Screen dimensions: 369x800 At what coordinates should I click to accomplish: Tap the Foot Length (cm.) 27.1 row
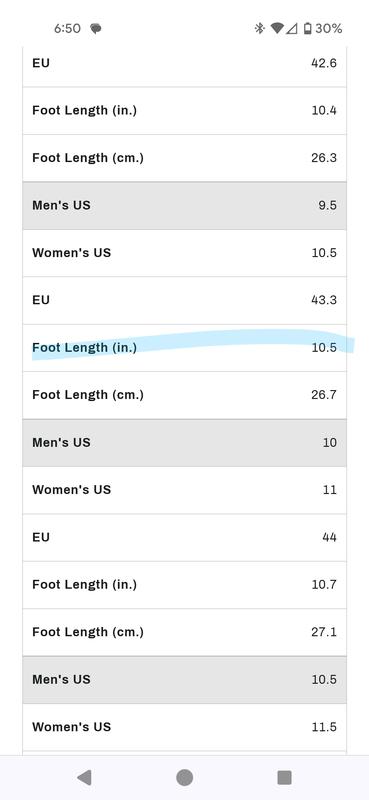(x=184, y=633)
